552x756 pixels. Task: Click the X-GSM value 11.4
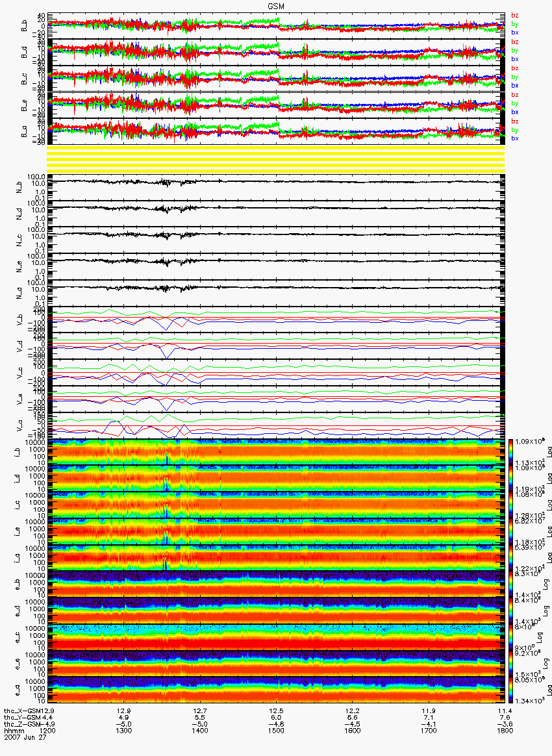(x=505, y=711)
